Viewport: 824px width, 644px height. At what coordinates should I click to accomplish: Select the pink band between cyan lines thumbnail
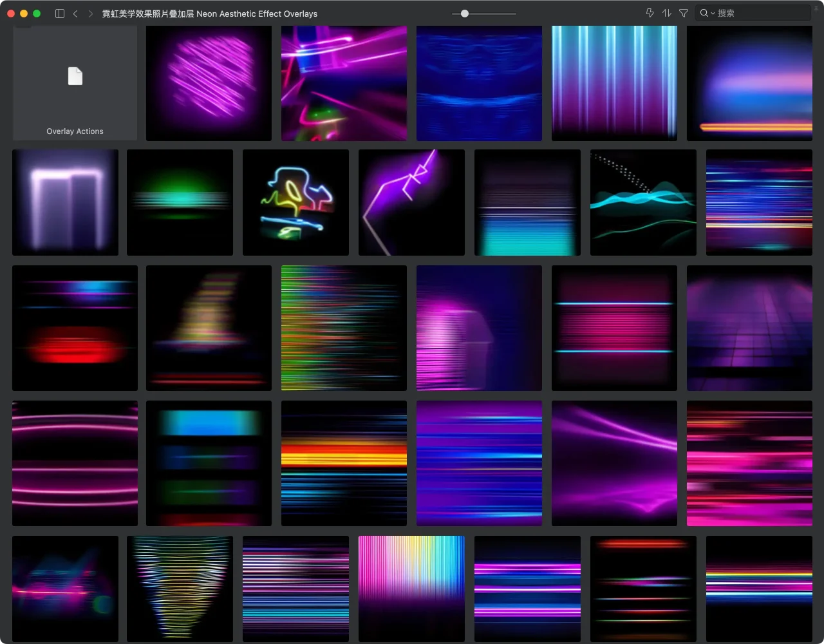[614, 328]
